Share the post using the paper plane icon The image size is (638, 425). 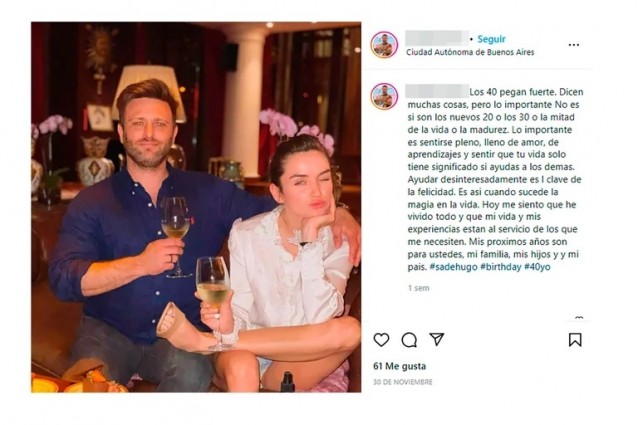pyautogui.click(x=437, y=340)
